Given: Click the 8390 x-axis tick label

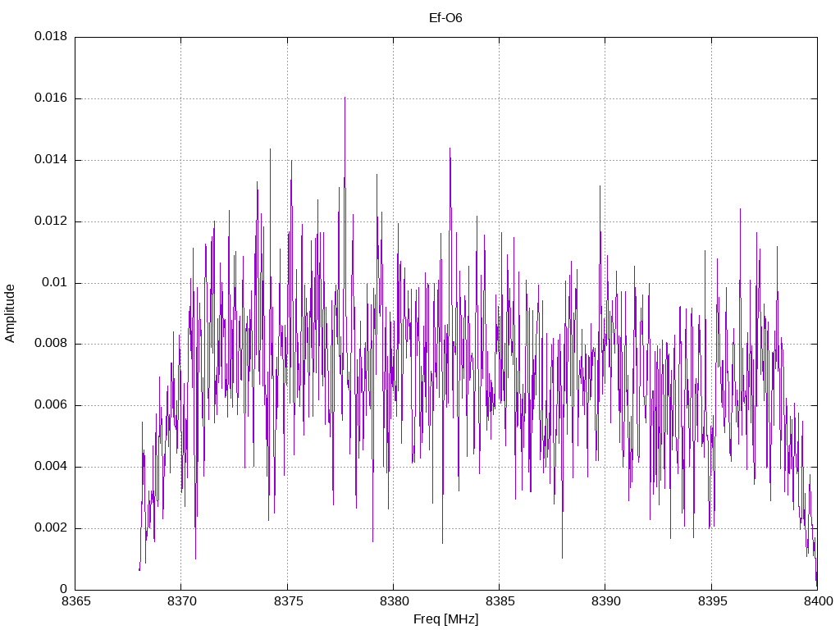Looking at the screenshot, I should click(x=605, y=601).
